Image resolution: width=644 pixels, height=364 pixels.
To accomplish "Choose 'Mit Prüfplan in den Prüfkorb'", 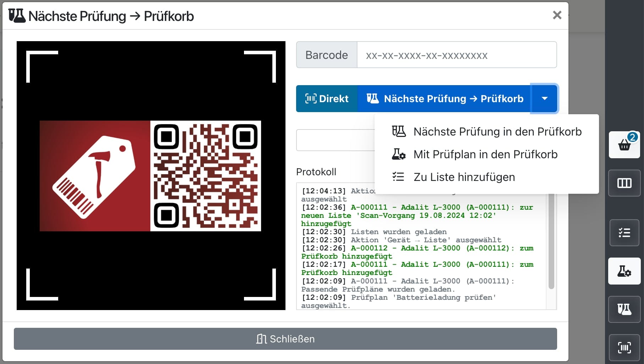I will click(485, 154).
